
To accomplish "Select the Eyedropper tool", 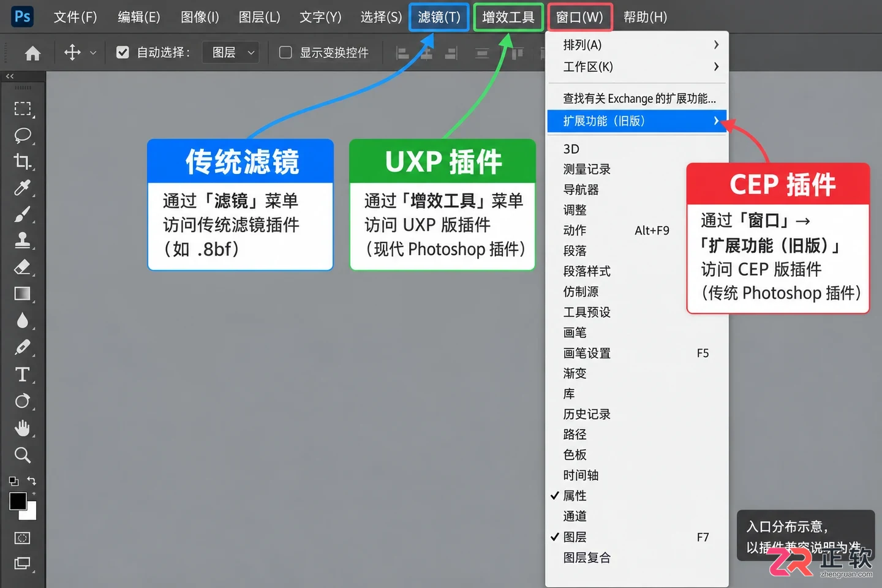I will 23,188.
